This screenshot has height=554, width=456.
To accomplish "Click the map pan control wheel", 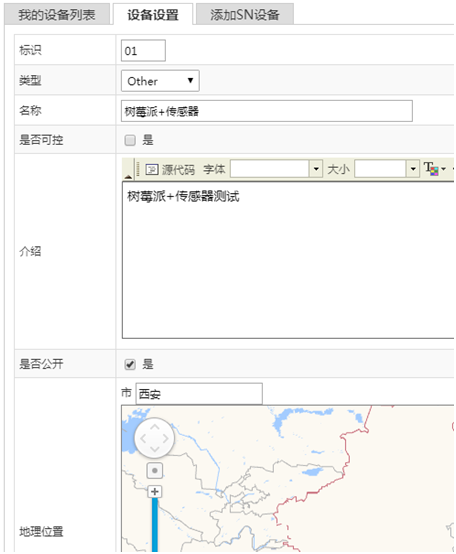I will [x=154, y=438].
